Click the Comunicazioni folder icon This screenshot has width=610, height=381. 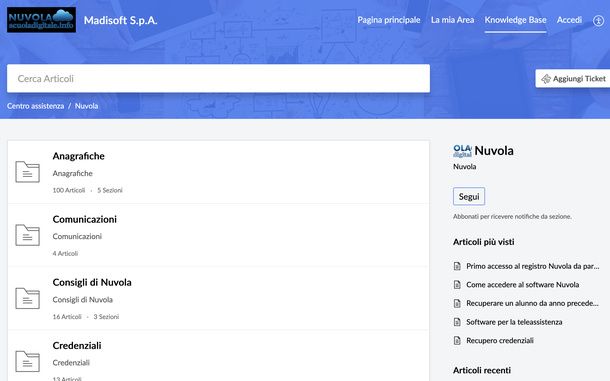coord(27,235)
